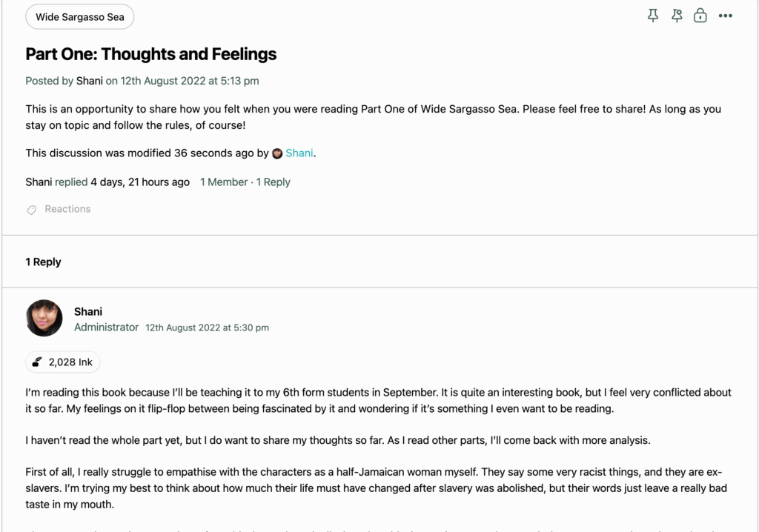Click author name Shani in Posted by line
The image size is (759, 532).
coord(90,81)
